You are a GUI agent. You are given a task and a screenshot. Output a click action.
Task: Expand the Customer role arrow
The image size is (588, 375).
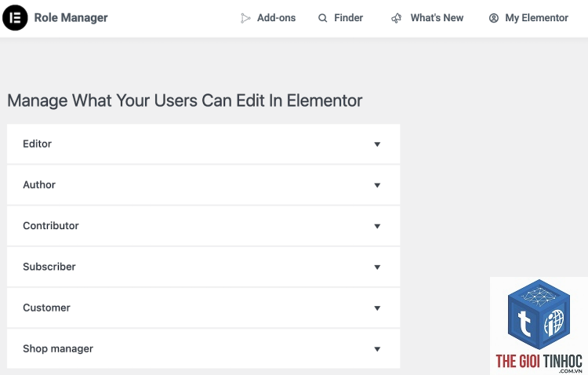tap(377, 308)
